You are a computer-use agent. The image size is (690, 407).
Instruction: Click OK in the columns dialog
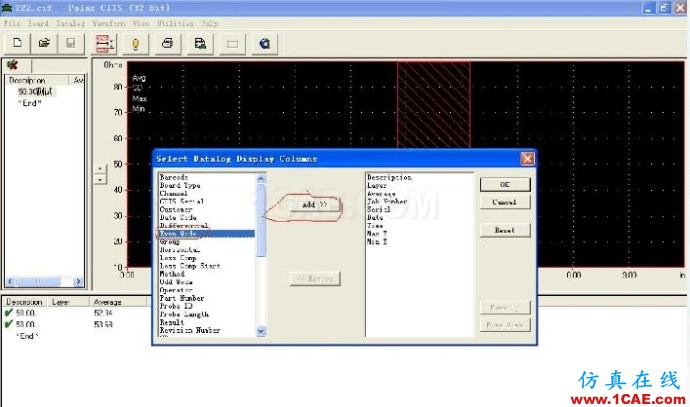point(505,184)
